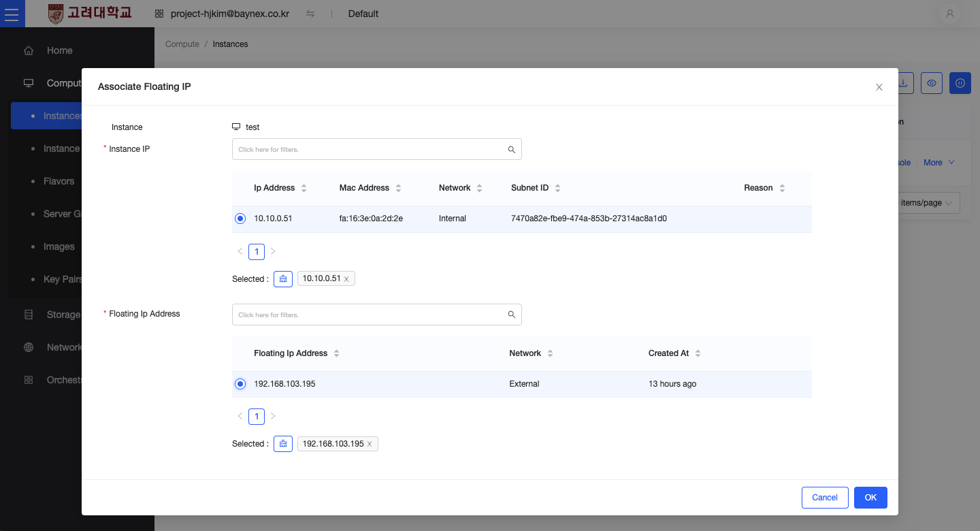
Task: Click selected items icon beside 192.168.103.195 tag
Action: [x=283, y=444]
